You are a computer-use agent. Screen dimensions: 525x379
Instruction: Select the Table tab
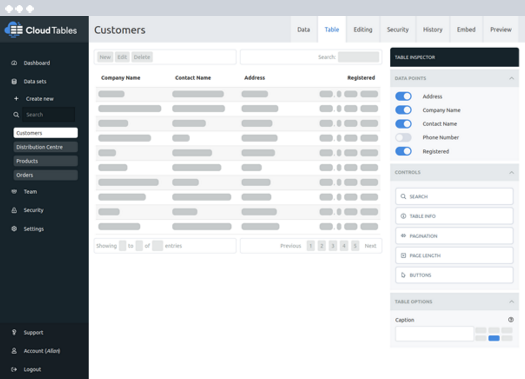coord(332,29)
